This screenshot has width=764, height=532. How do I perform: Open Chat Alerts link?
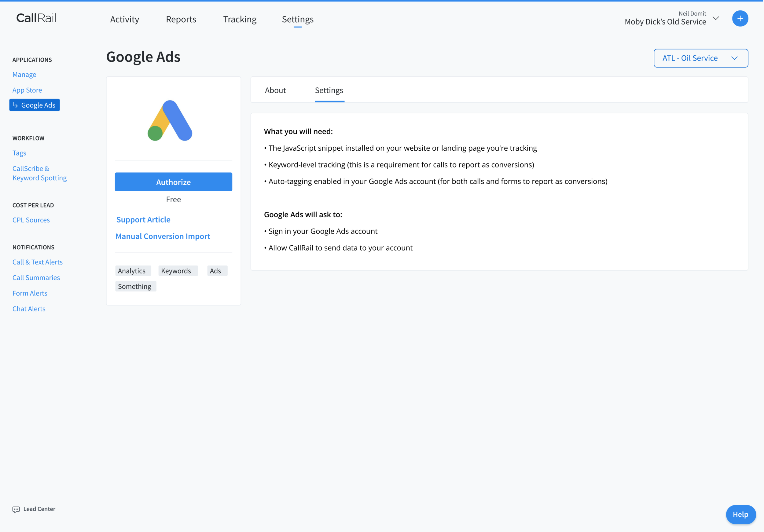(x=29, y=309)
